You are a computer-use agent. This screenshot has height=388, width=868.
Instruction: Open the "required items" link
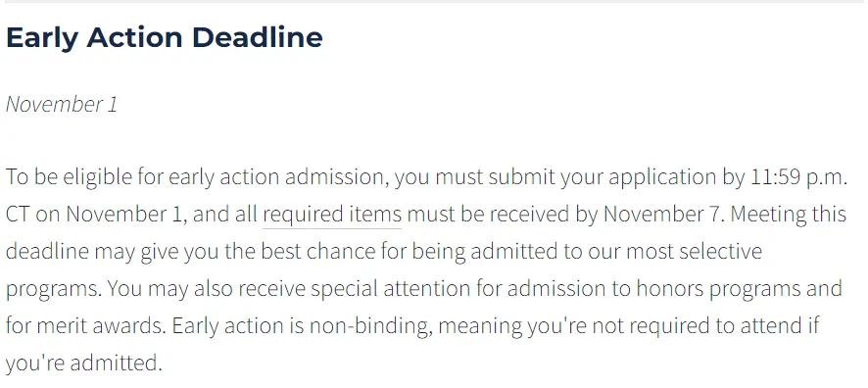tap(331, 215)
